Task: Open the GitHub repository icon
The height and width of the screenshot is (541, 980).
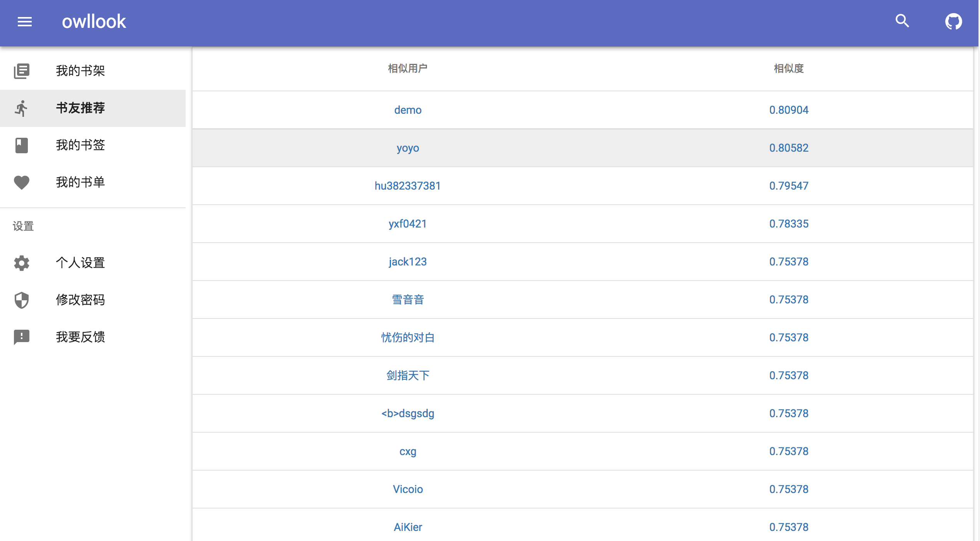Action: (x=953, y=21)
